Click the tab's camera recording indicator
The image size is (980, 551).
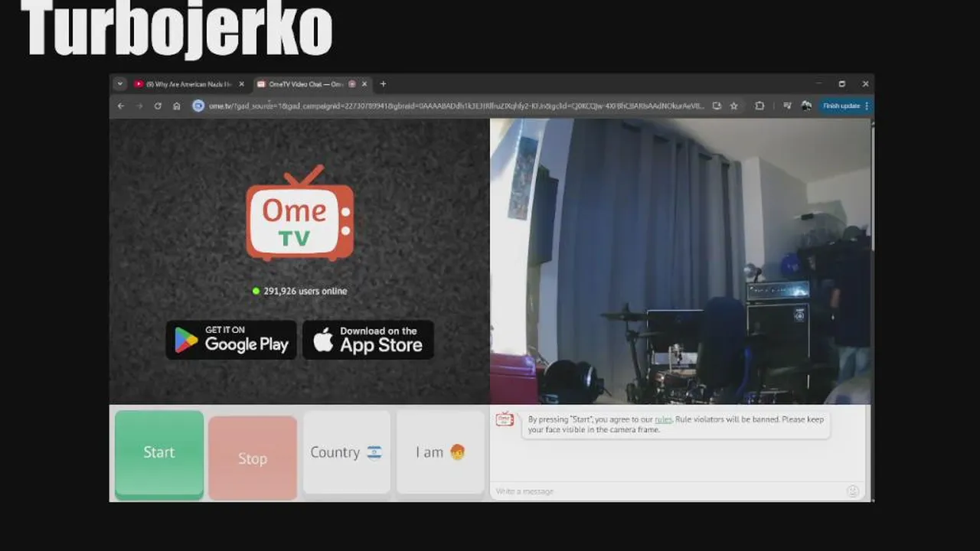(352, 84)
